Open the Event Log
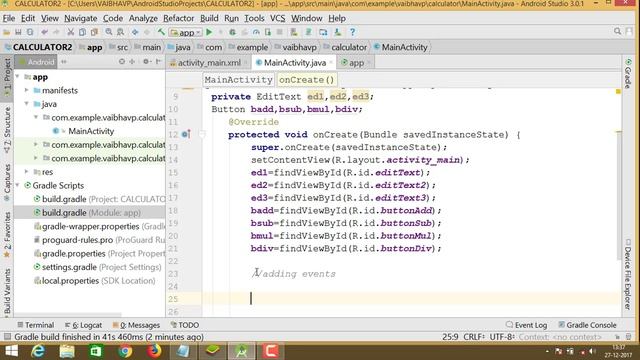 coord(527,325)
